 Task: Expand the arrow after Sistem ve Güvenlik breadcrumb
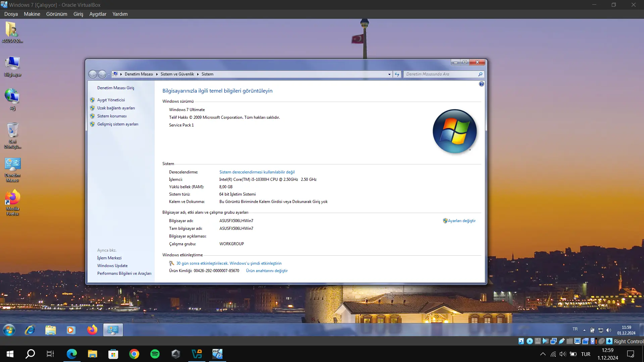(x=198, y=74)
